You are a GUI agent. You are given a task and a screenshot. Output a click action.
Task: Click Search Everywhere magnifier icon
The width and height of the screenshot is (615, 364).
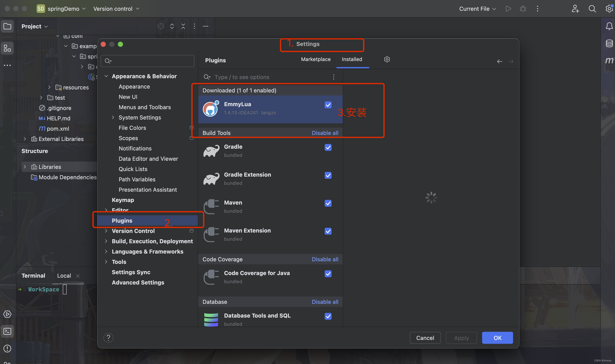point(592,9)
